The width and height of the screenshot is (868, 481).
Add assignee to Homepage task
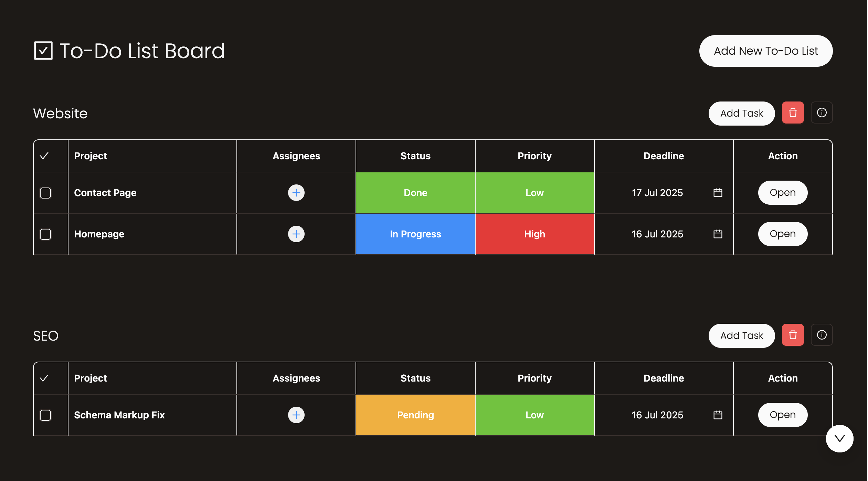296,234
